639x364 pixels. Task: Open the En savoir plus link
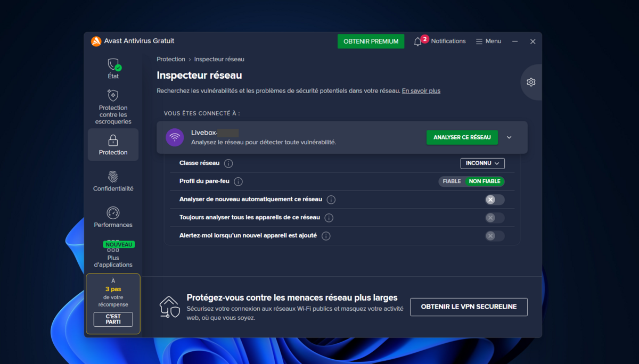421,91
